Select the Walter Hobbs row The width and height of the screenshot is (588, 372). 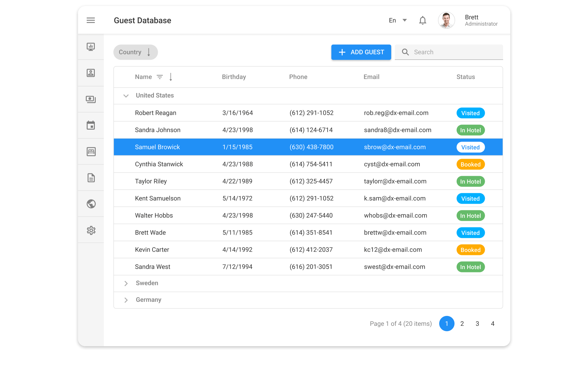point(308,215)
